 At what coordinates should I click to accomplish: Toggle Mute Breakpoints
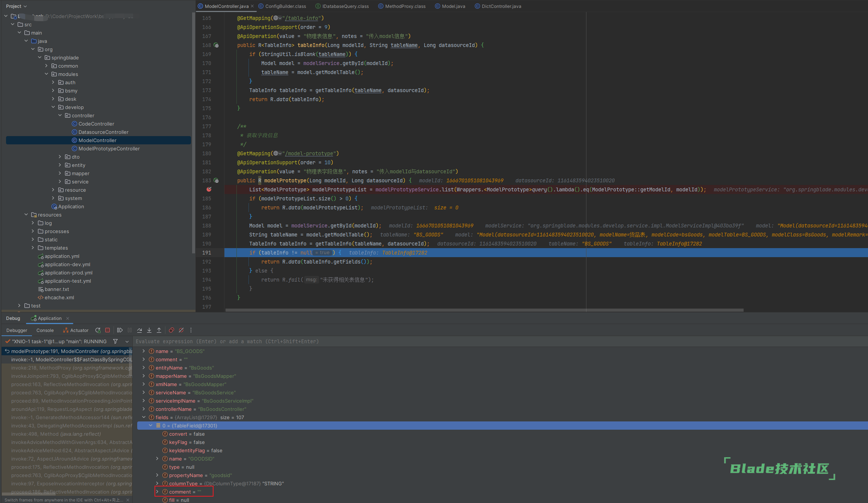point(181,330)
